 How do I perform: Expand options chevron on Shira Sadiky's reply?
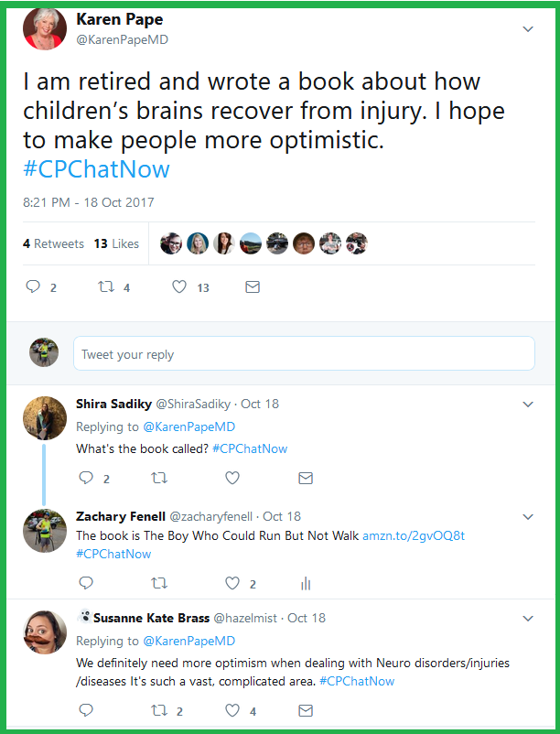pyautogui.click(x=528, y=405)
